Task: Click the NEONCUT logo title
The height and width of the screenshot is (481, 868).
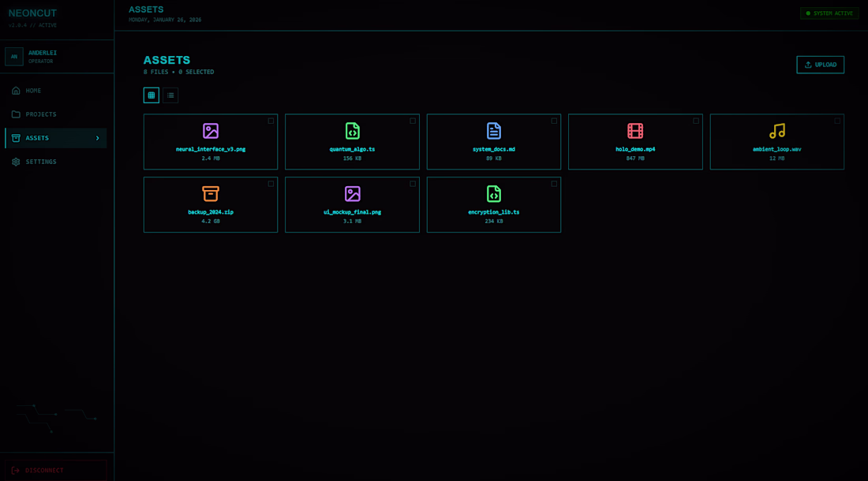Action: pos(32,13)
